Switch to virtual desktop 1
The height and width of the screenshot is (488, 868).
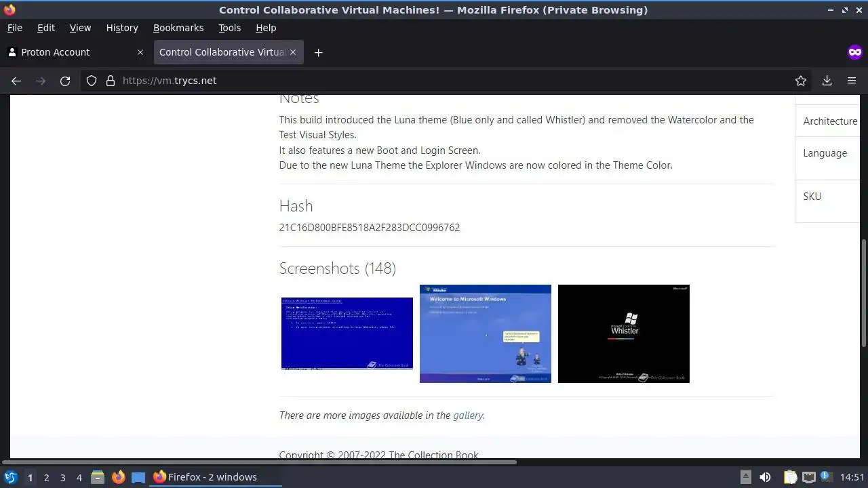click(30, 478)
